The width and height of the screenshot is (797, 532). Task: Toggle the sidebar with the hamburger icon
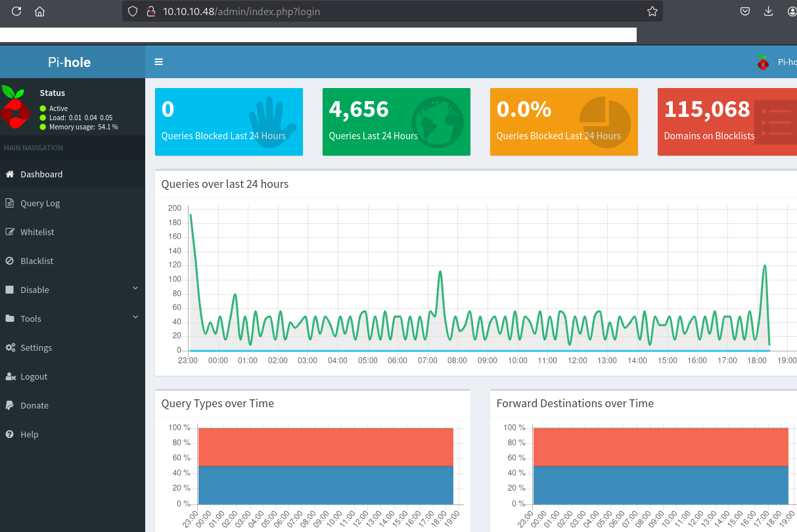[x=158, y=62]
